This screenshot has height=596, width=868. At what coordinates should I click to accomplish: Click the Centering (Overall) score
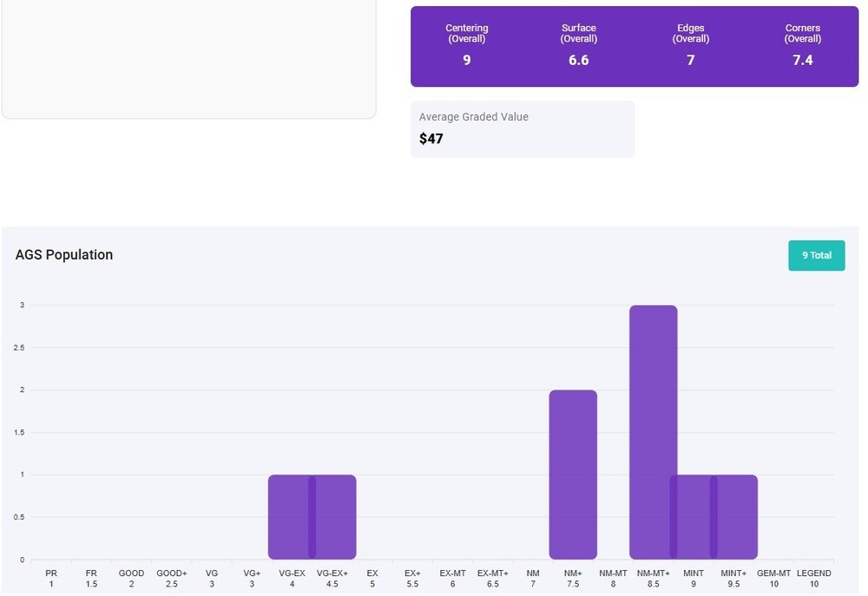[x=467, y=60]
